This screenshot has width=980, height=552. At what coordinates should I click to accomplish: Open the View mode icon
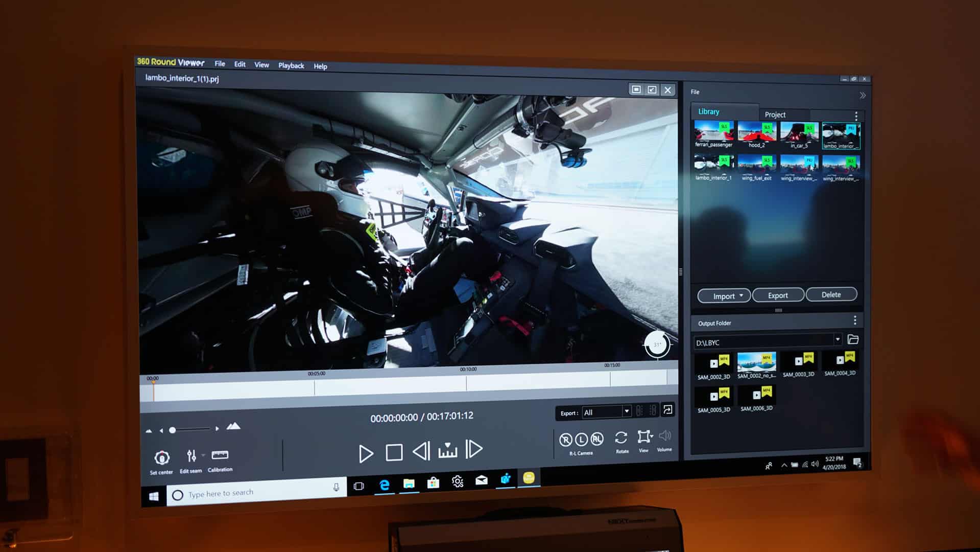644,437
